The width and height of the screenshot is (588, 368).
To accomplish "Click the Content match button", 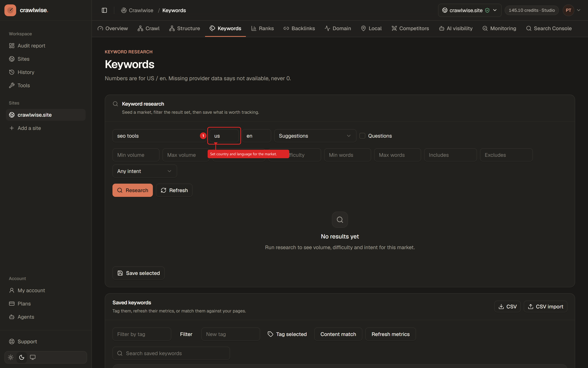I will (x=338, y=334).
